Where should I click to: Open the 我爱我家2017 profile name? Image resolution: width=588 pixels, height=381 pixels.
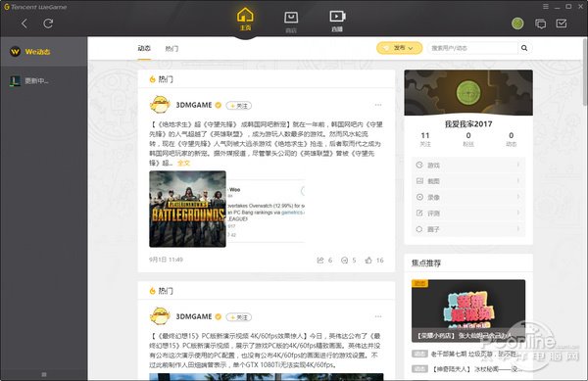pyautogui.click(x=468, y=124)
